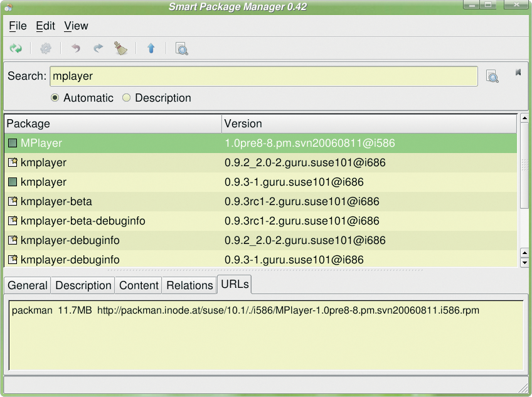
Task: Click the search button beside search field
Action: tap(492, 77)
